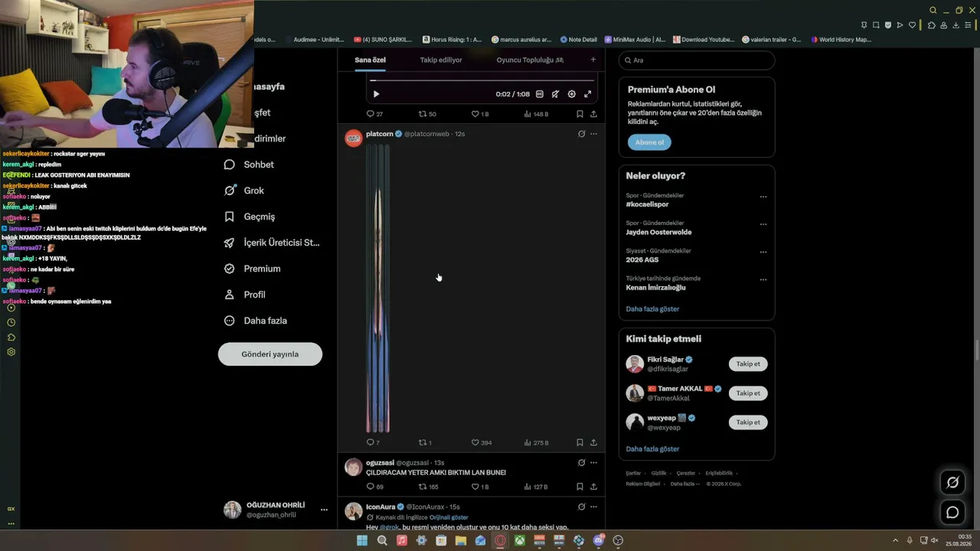Reply to the top video post with 27 replies
The height and width of the screenshot is (551, 980).
(x=374, y=114)
